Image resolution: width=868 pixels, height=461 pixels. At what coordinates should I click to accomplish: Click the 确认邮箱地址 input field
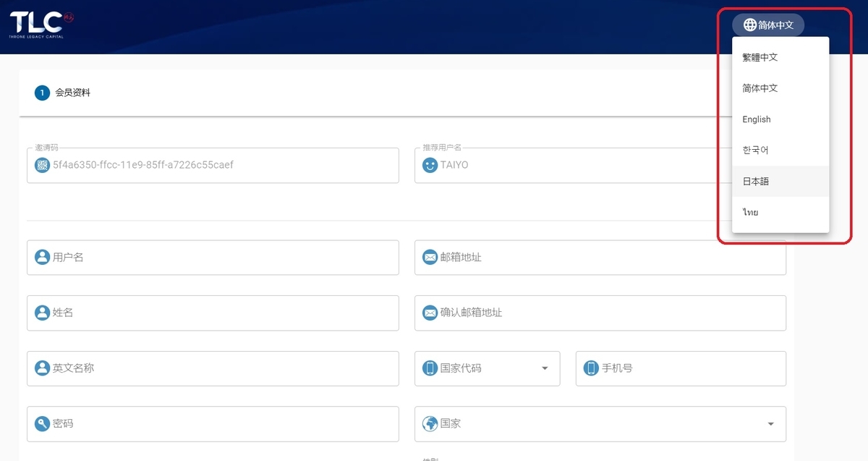(600, 313)
